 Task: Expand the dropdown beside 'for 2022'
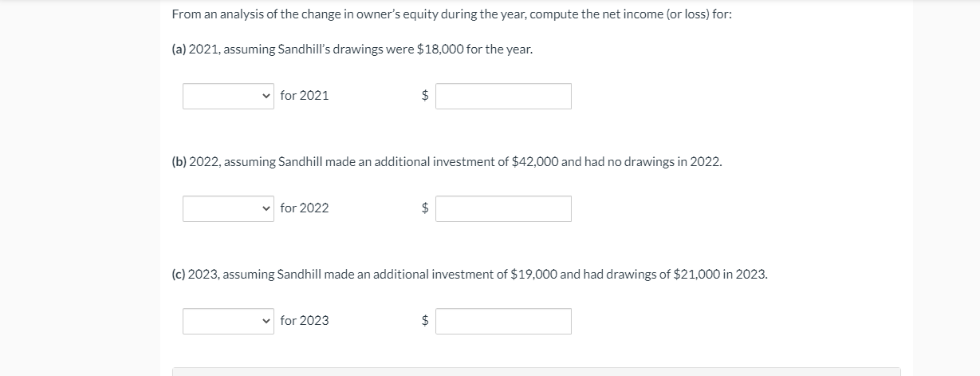[x=228, y=208]
